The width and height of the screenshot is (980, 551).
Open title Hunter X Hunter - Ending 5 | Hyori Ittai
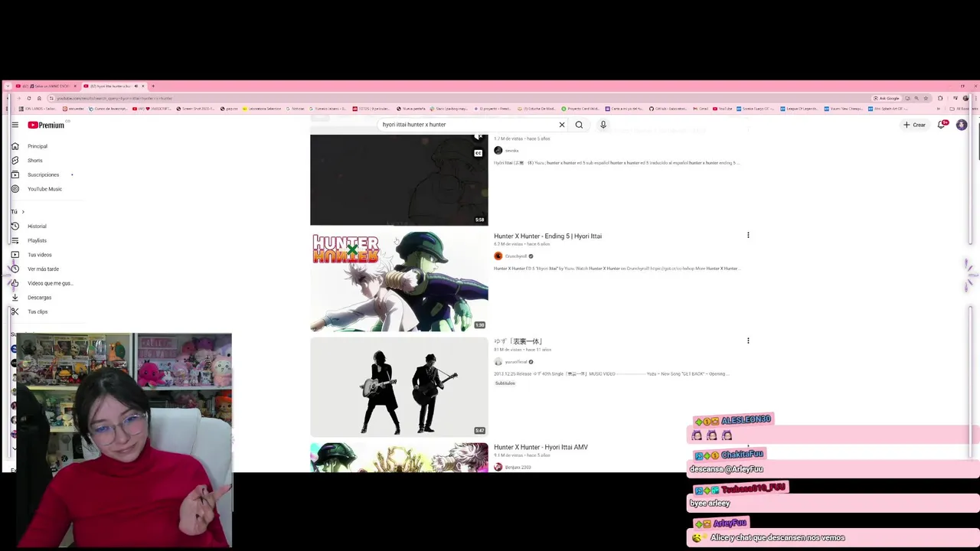(x=547, y=236)
